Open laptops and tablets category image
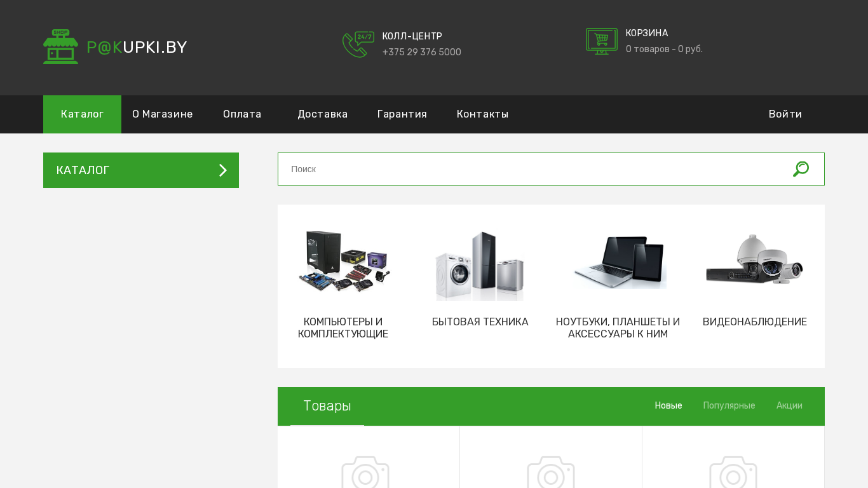 coord(620,262)
